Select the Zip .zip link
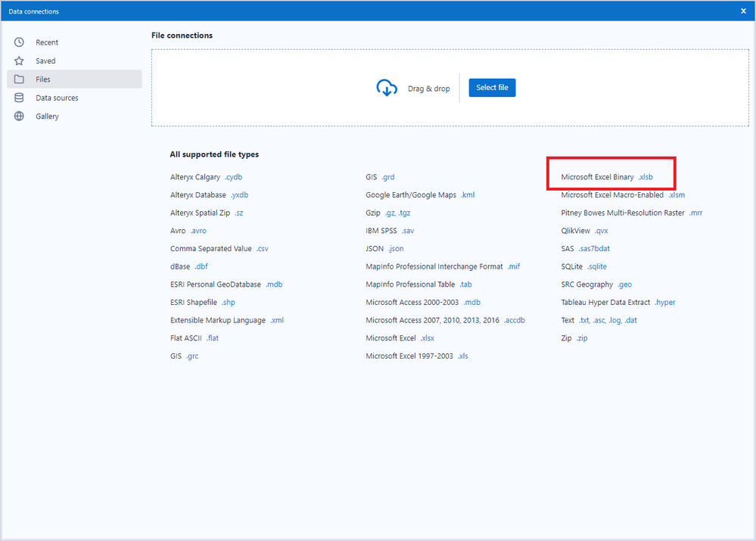The height and width of the screenshot is (541, 756). pos(582,338)
